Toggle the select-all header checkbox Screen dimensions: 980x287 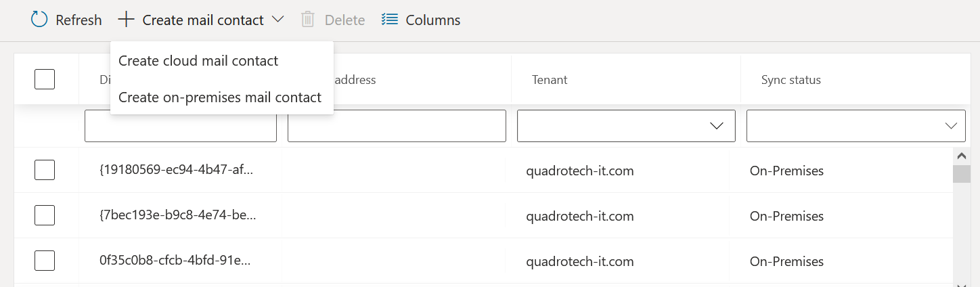[x=45, y=79]
